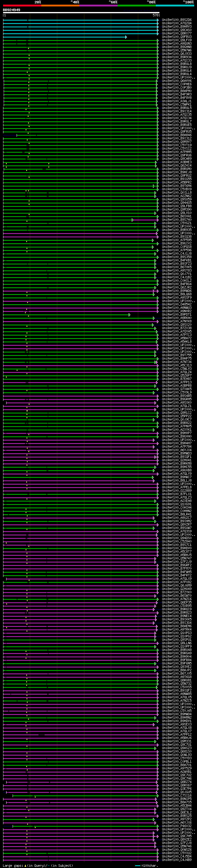Select the query name BB924949
This screenshot has height=868, width=197.
(11, 10)
